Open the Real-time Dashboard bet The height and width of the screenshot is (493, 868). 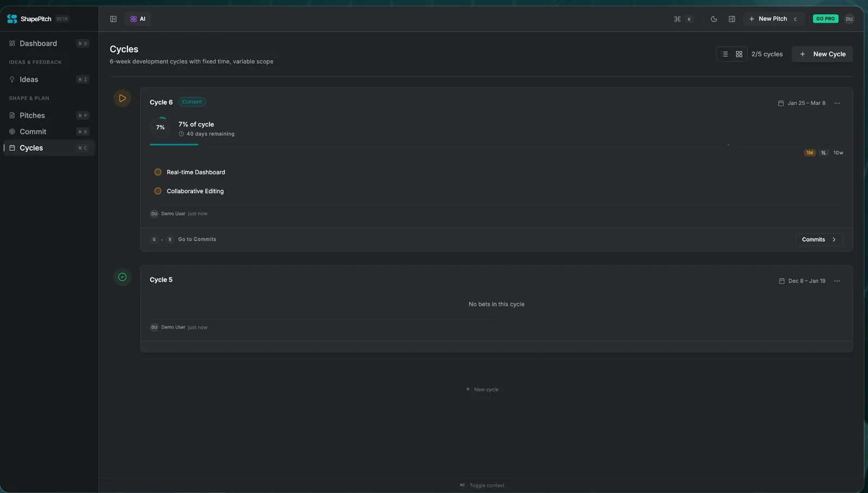tap(196, 172)
